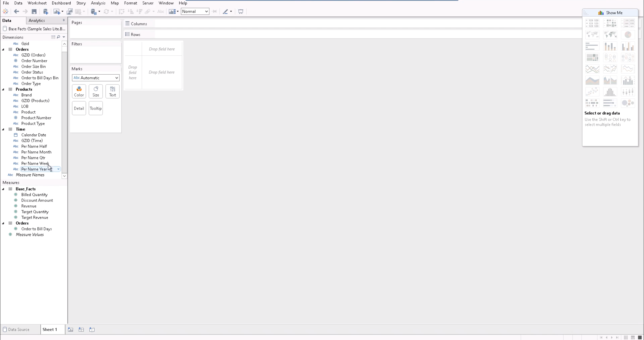The height and width of the screenshot is (340, 644).
Task: Click the Color button on Marks card
Action: tap(79, 91)
